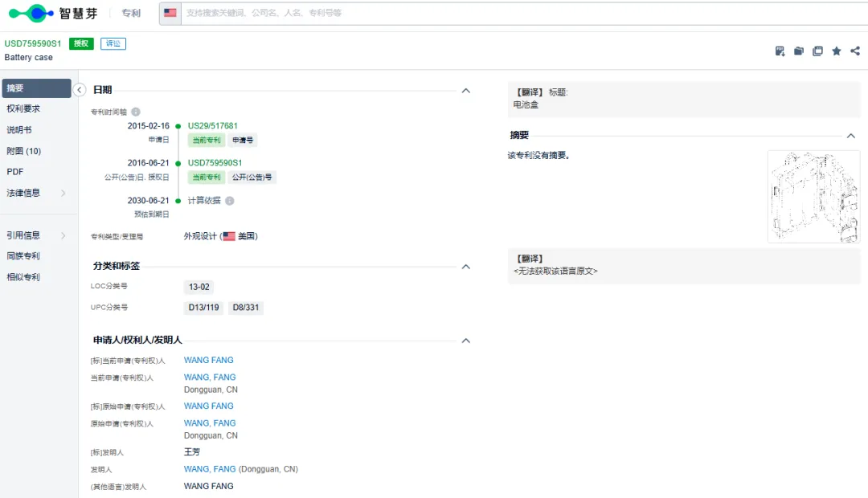Image resolution: width=868 pixels, height=498 pixels.
Task: Select UPC classification D8/331
Action: click(246, 308)
